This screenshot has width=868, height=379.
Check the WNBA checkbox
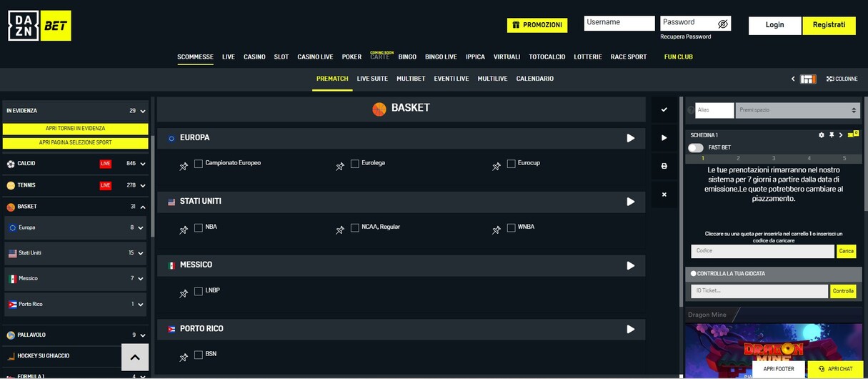(x=511, y=227)
